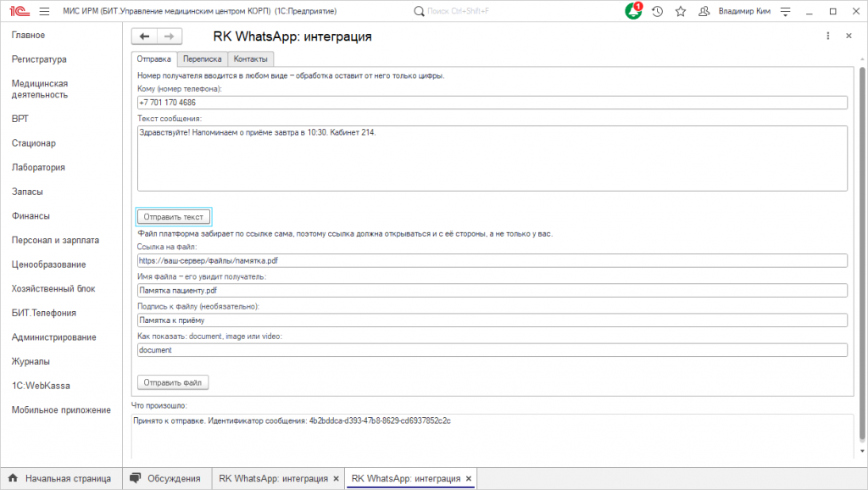Click the chat bubble icon on Обсуждения
The width and height of the screenshot is (868, 490).
135,478
